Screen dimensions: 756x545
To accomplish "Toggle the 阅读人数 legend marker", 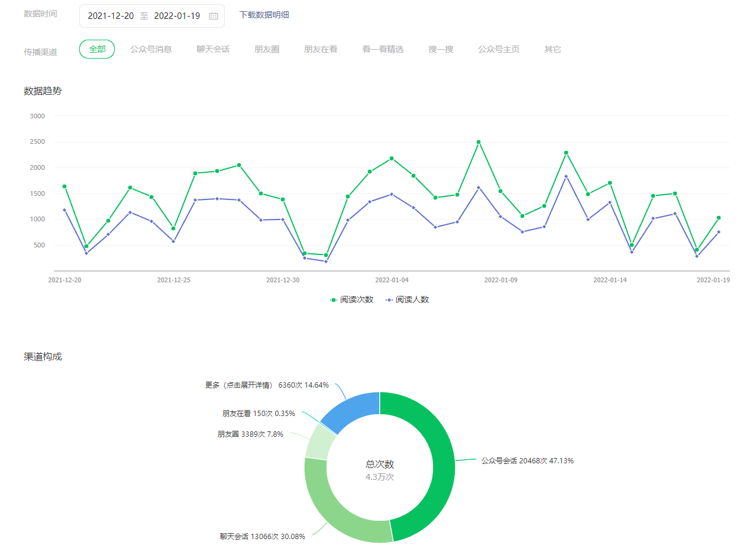I will 390,300.
